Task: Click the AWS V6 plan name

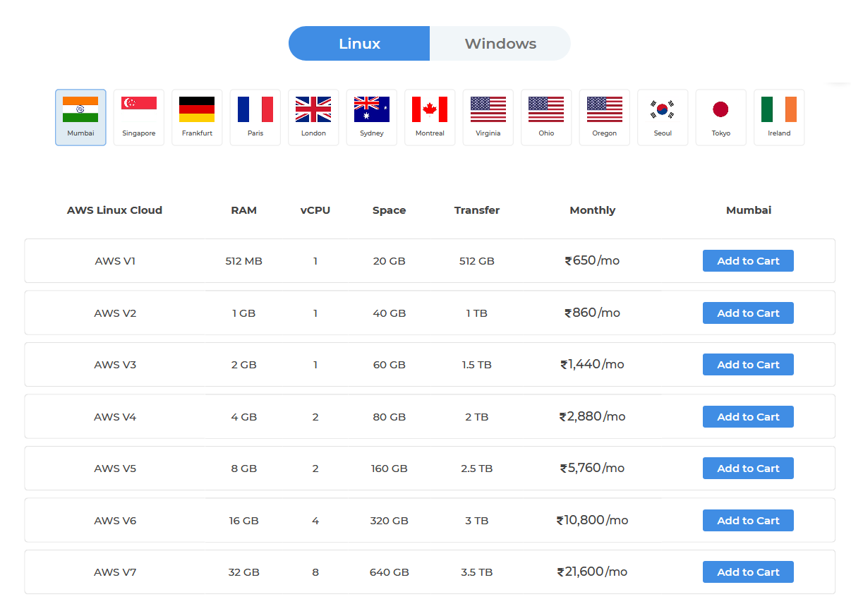Action: (x=115, y=521)
